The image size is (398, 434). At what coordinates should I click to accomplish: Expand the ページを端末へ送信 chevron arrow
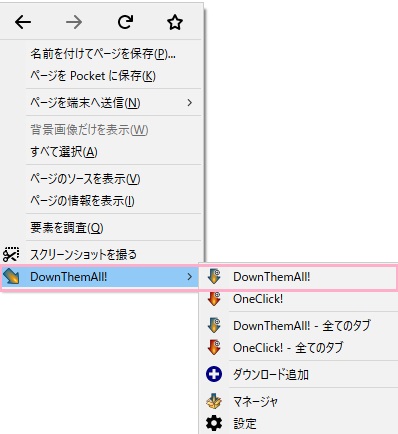[x=190, y=102]
